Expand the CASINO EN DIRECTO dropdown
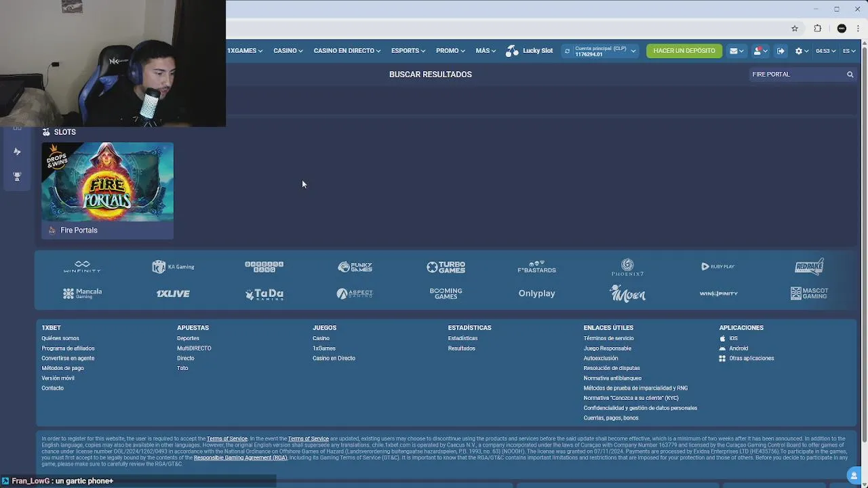 [x=347, y=51]
